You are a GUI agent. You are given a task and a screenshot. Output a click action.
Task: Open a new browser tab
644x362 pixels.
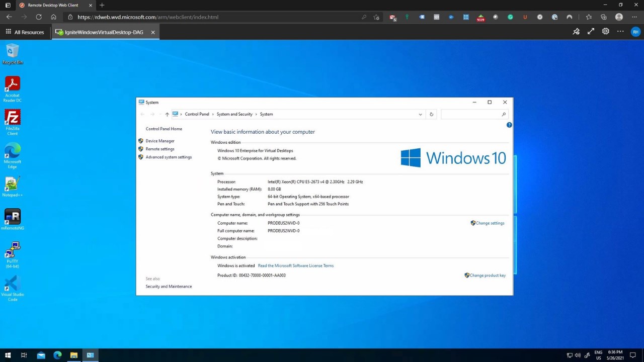click(102, 5)
